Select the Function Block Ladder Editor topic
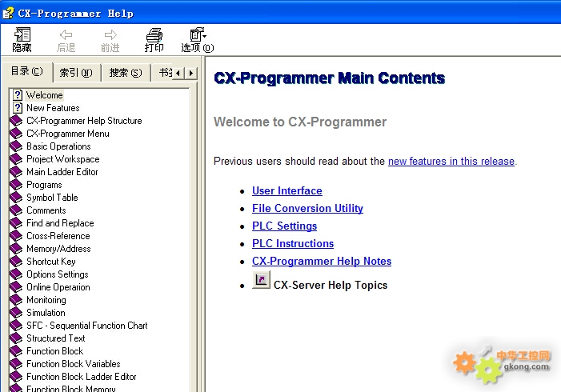The height and width of the screenshot is (392, 561). coord(81,377)
